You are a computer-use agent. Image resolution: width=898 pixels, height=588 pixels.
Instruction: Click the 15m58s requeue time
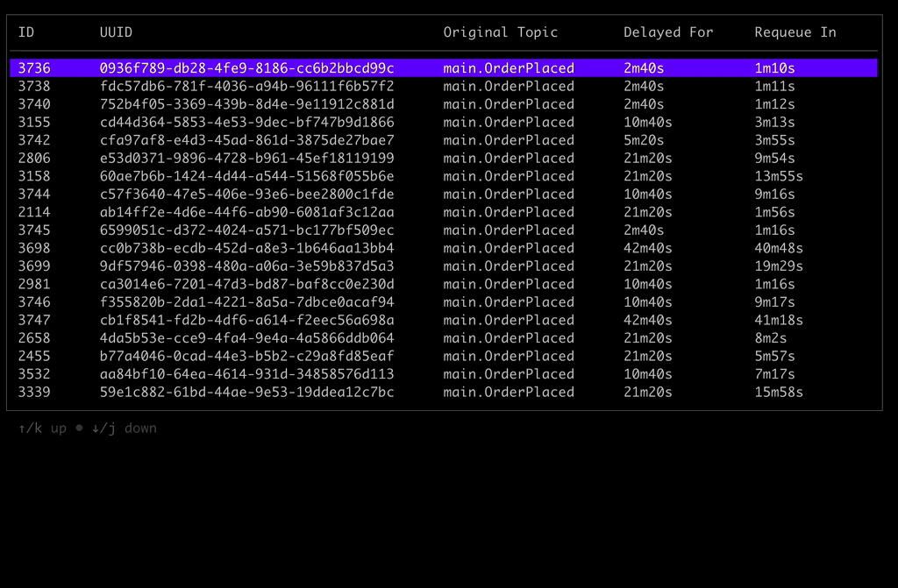click(x=779, y=393)
